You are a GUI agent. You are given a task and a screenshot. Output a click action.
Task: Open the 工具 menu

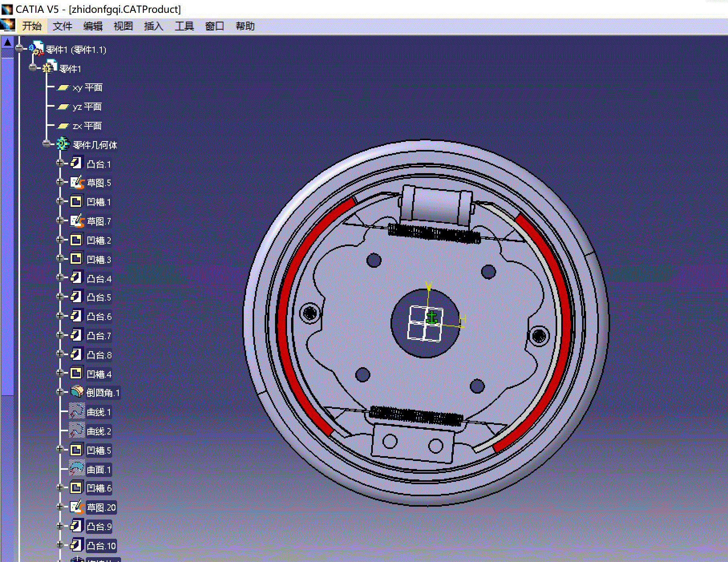(184, 26)
